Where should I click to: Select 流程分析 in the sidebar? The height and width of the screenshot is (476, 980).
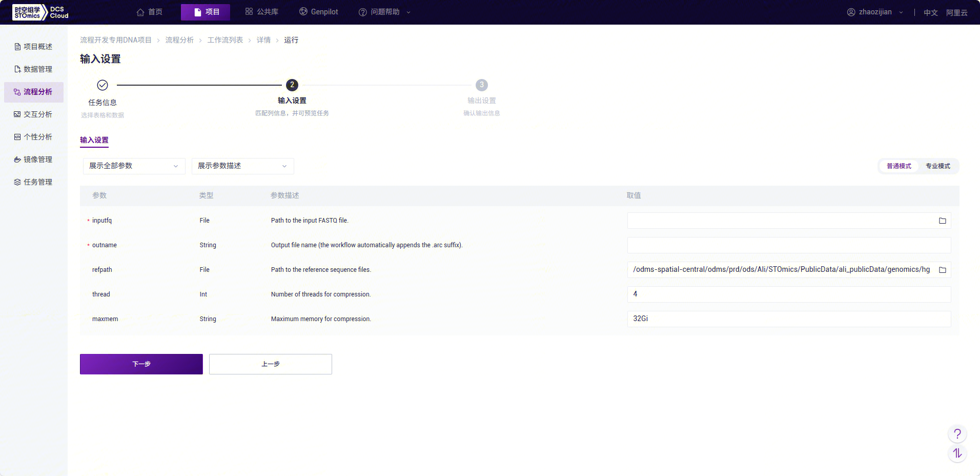coord(34,92)
